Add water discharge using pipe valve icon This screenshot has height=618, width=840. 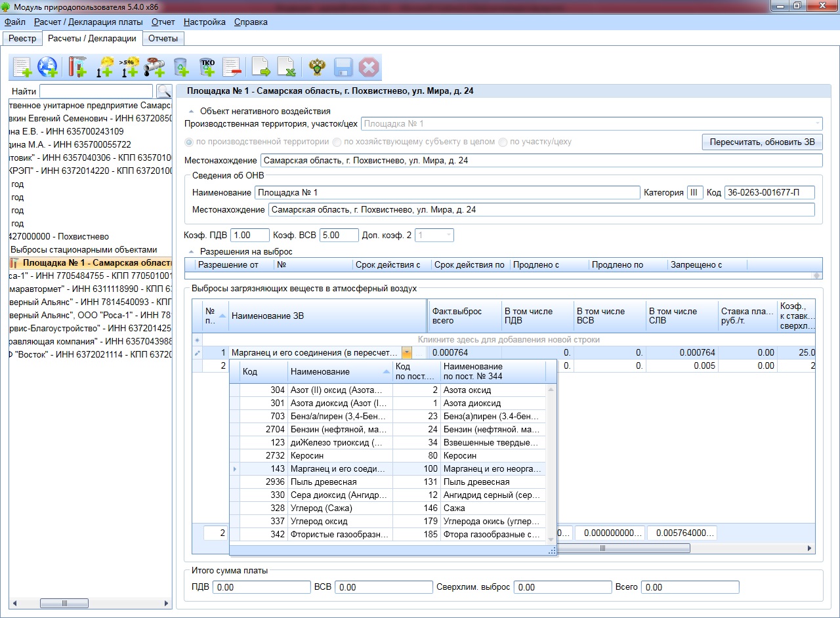(x=154, y=67)
